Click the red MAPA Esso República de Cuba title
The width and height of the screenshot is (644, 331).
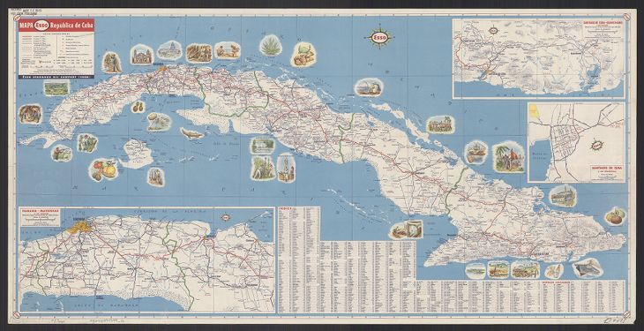pos(56,25)
